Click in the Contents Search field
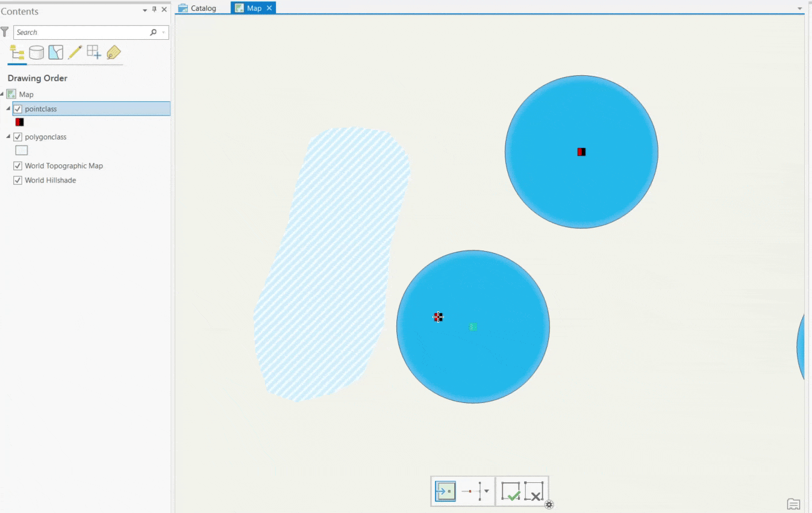This screenshot has width=812, height=513. pos(84,32)
